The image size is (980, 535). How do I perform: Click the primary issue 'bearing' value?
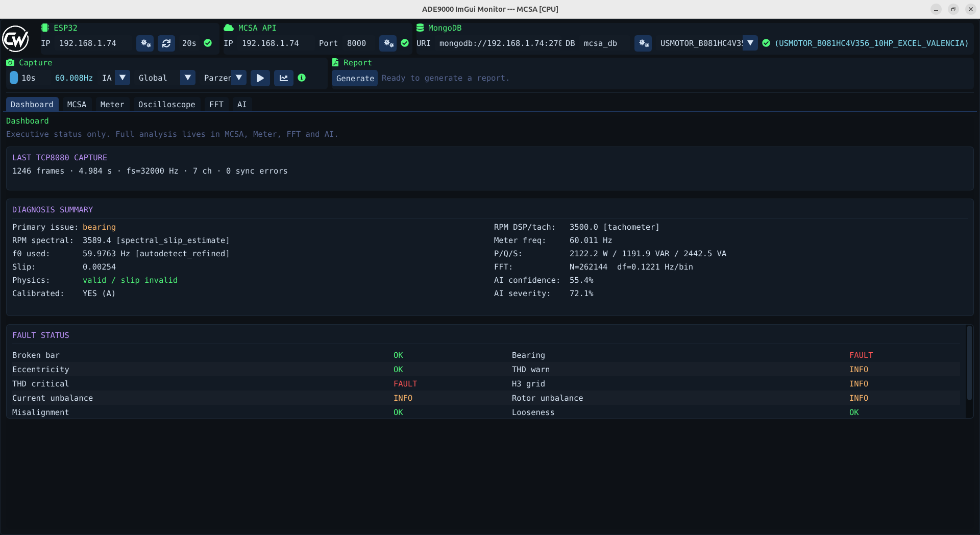tap(99, 227)
